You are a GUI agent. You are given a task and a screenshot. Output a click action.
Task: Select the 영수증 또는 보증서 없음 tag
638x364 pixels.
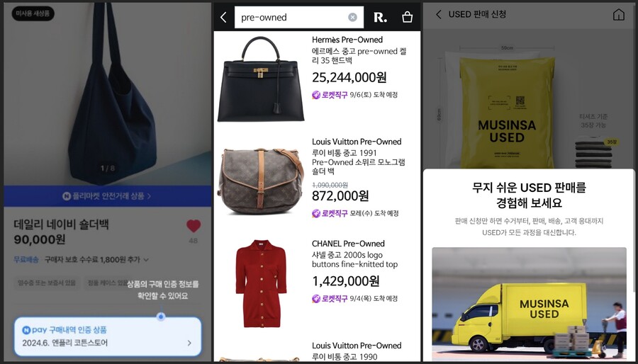pyautogui.click(x=46, y=283)
